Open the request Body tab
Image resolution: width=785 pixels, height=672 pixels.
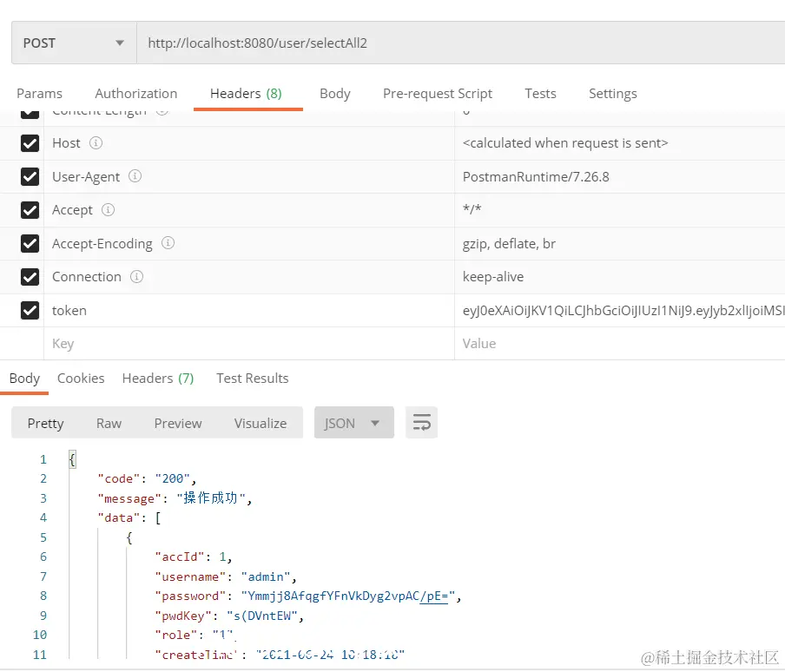pyautogui.click(x=335, y=94)
